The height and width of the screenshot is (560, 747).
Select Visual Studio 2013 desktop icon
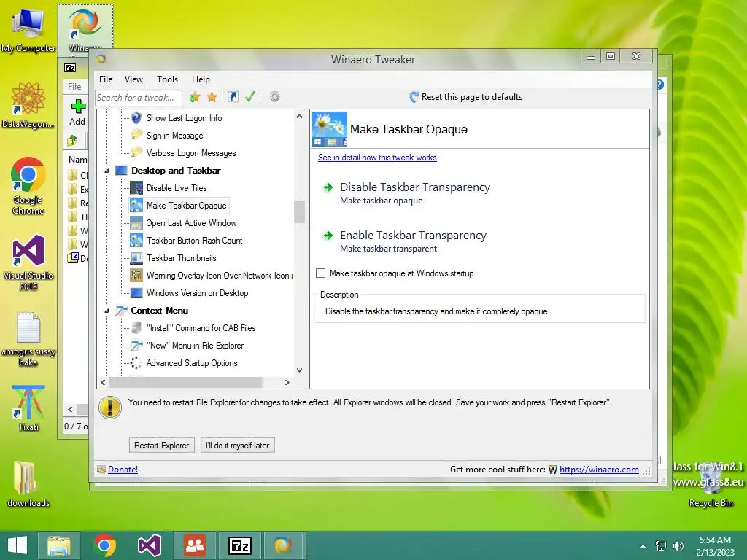click(x=28, y=262)
